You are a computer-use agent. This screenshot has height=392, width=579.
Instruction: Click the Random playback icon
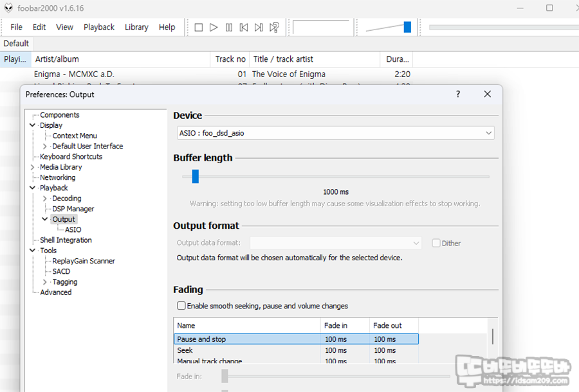tap(274, 27)
